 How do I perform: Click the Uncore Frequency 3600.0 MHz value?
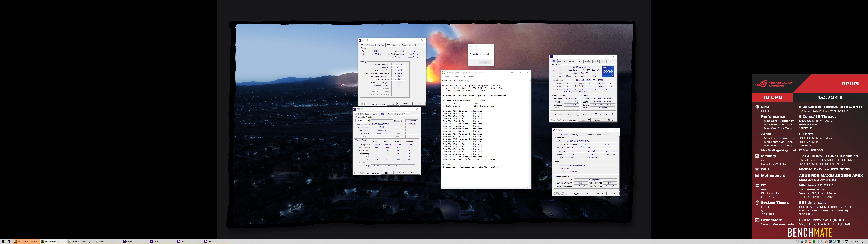click(413, 57)
